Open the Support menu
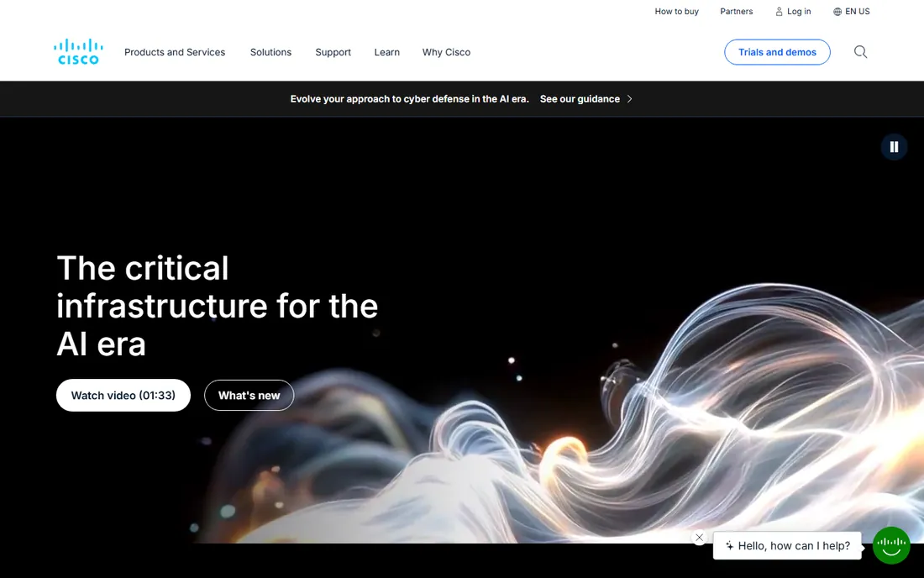Viewport: 924px width, 578px height. coord(333,52)
